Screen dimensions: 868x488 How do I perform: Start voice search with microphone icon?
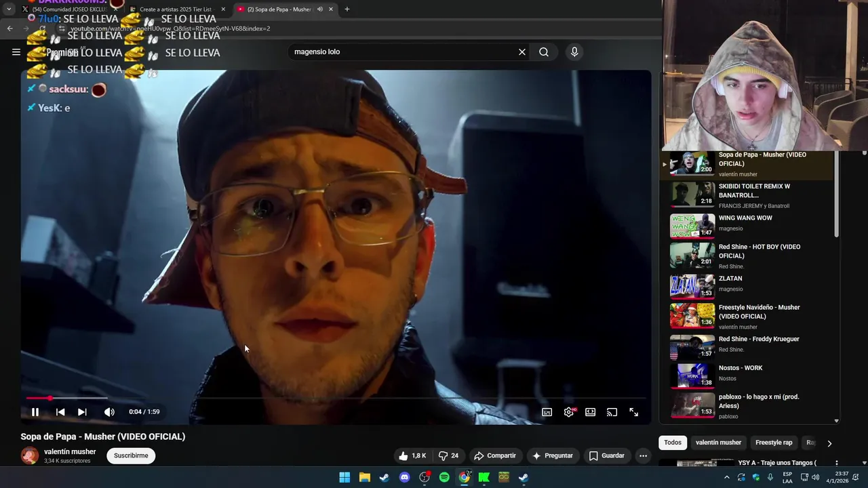pos(574,52)
